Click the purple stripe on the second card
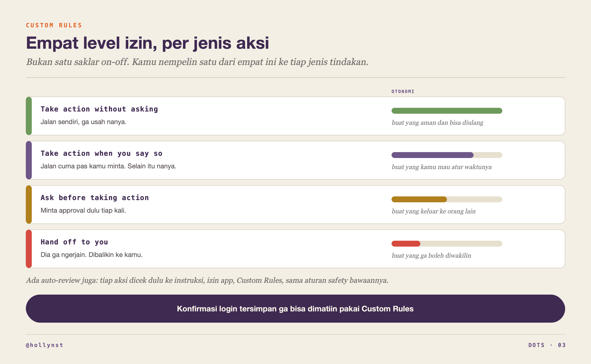Image resolution: width=591 pixels, height=364 pixels. 29,160
